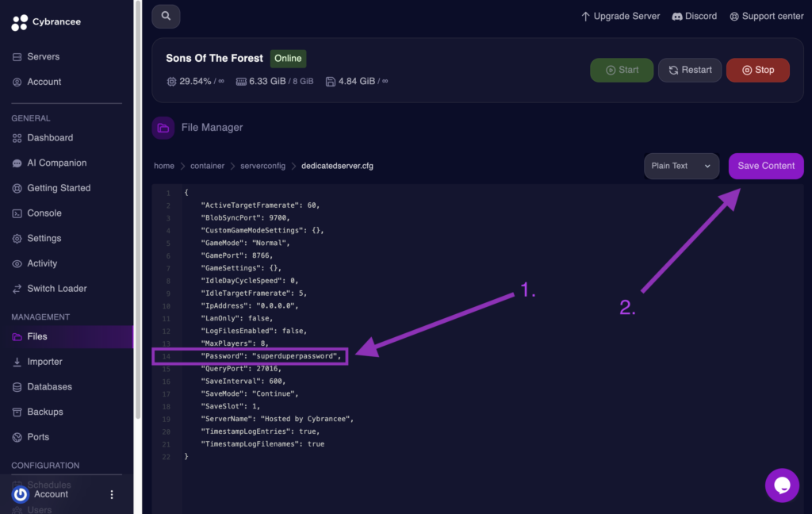Click the Importer download icon
Screen dimensions: 812x514
coord(17,362)
